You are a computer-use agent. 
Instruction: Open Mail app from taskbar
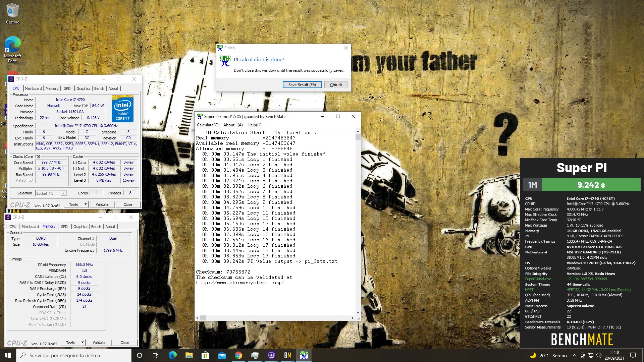click(x=222, y=355)
